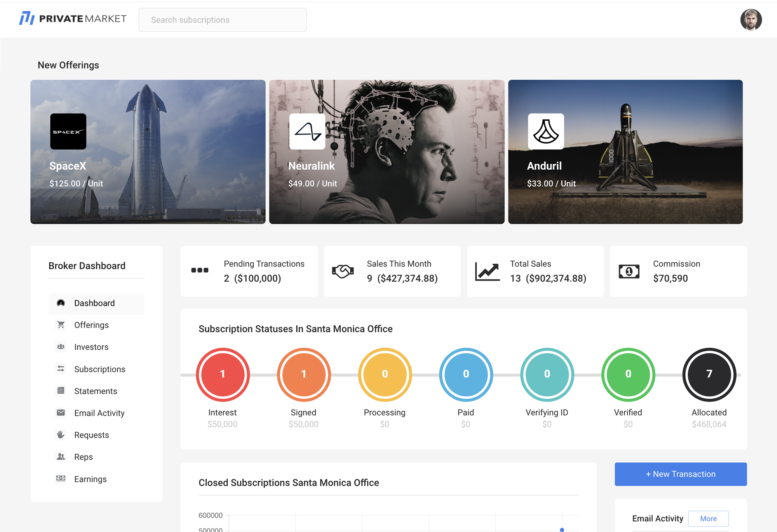777x532 pixels.
Task: Open the user profile avatar
Action: pyautogui.click(x=751, y=19)
